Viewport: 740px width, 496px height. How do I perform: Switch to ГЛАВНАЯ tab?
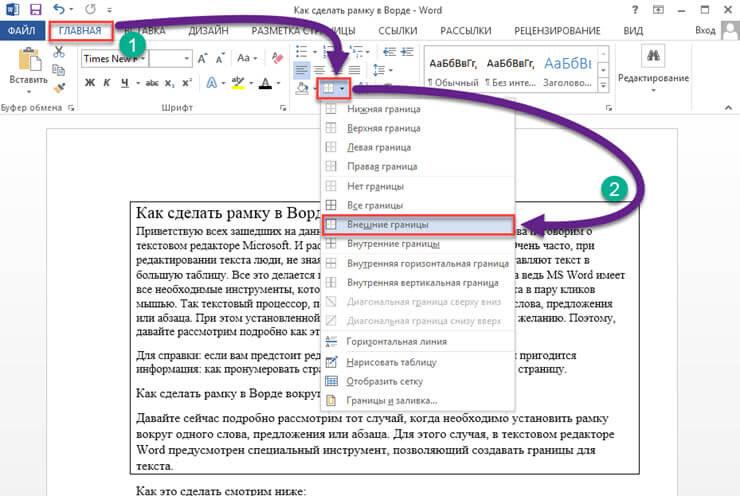tap(80, 31)
